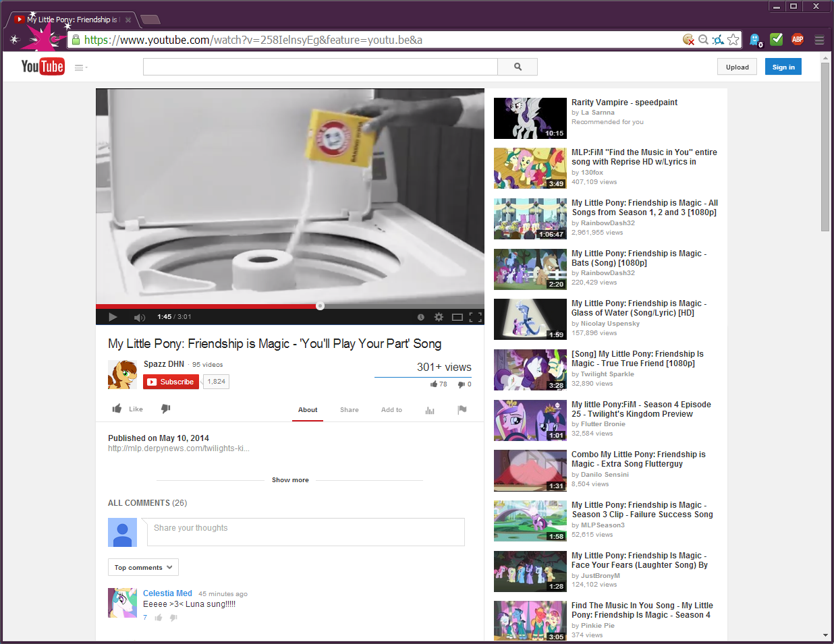Screen dimensions: 834x644
Task: Click the browser address bar URL
Action: click(253, 40)
